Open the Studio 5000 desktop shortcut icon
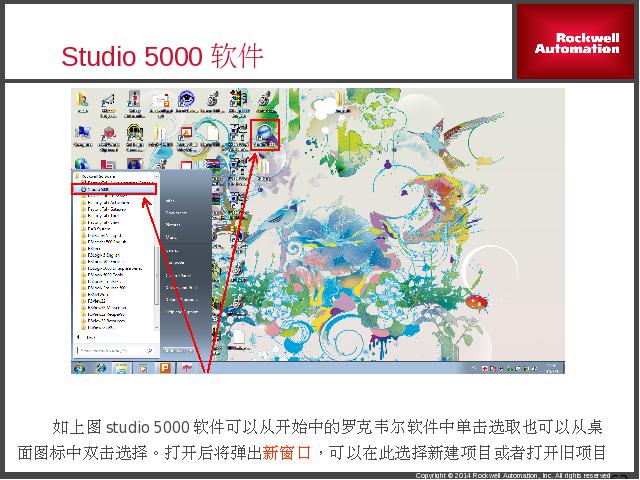The width and height of the screenshot is (640, 480). [x=264, y=134]
